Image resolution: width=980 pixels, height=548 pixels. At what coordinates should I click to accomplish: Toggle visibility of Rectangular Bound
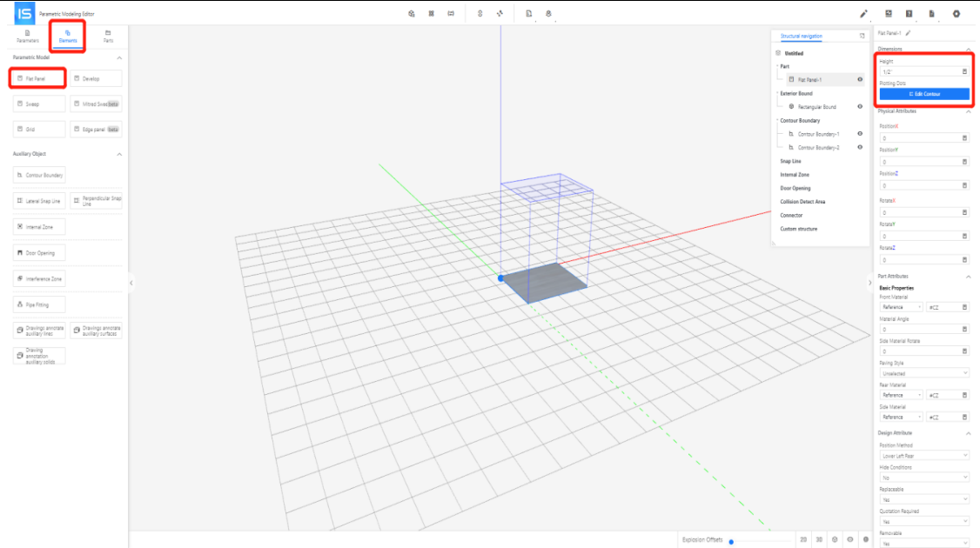click(860, 106)
